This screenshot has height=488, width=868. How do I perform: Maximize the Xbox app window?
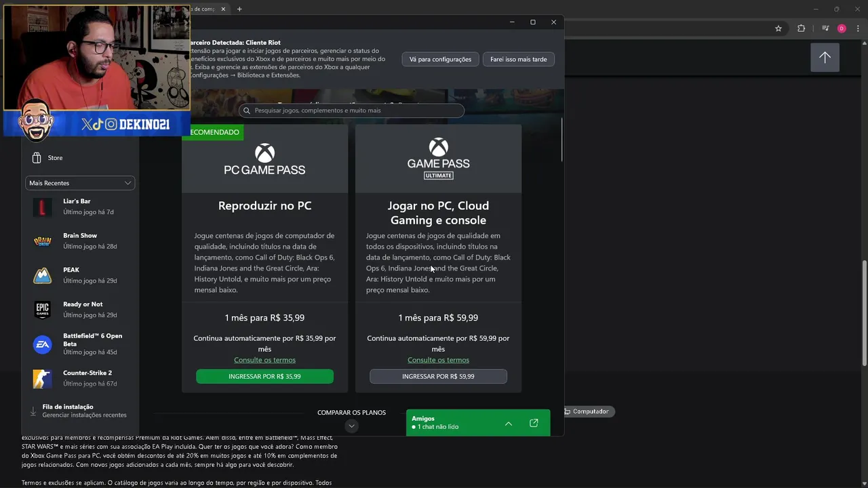[533, 22]
